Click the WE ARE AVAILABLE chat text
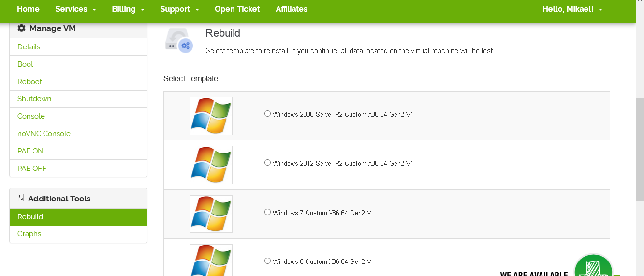The width and height of the screenshot is (644, 276). (534, 274)
